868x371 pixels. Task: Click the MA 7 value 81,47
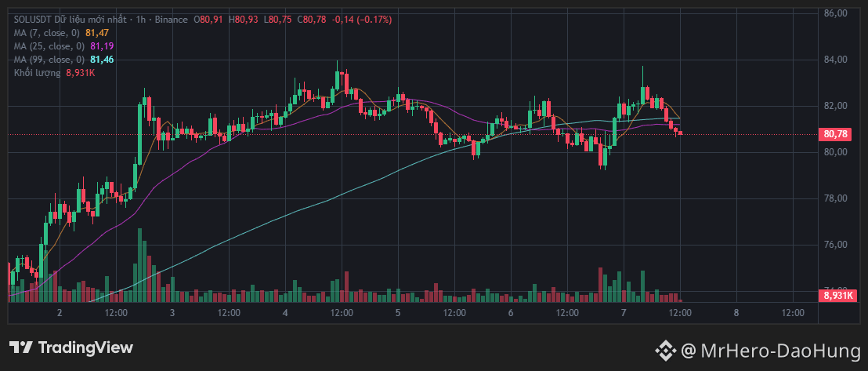97,33
